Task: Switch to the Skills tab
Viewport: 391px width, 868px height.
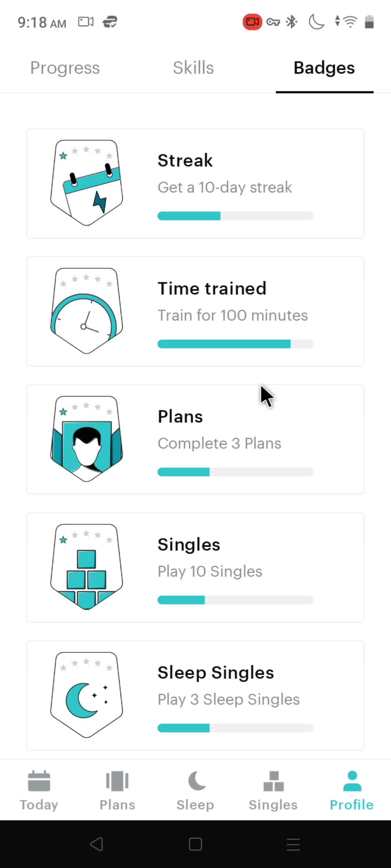Action: [193, 68]
